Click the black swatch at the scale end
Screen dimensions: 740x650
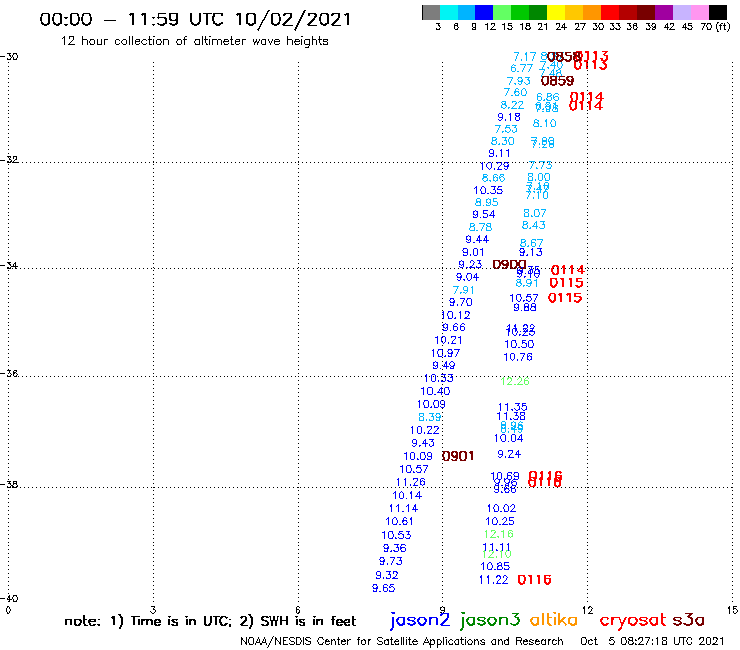[x=717, y=12]
